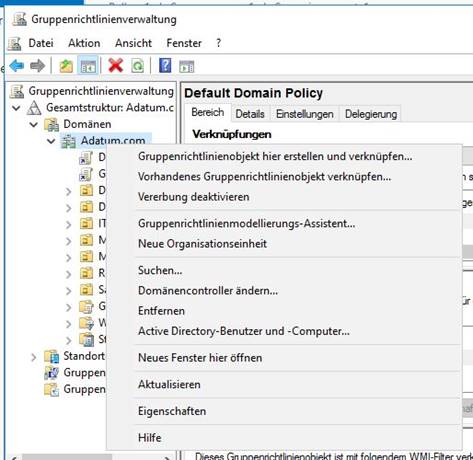Open the blue question mark help icon
473x460 pixels.
[165, 65]
